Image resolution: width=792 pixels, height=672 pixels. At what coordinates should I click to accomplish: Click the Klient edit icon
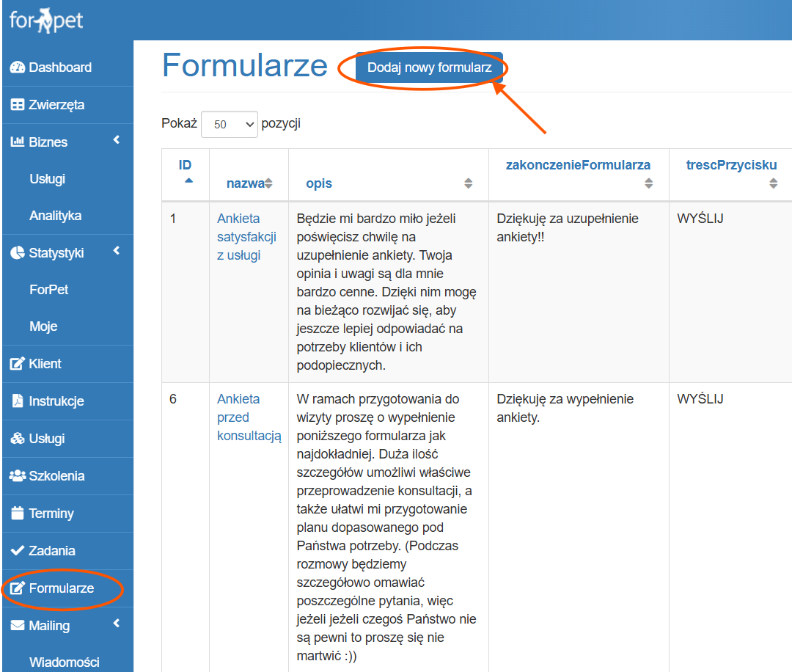[x=17, y=363]
